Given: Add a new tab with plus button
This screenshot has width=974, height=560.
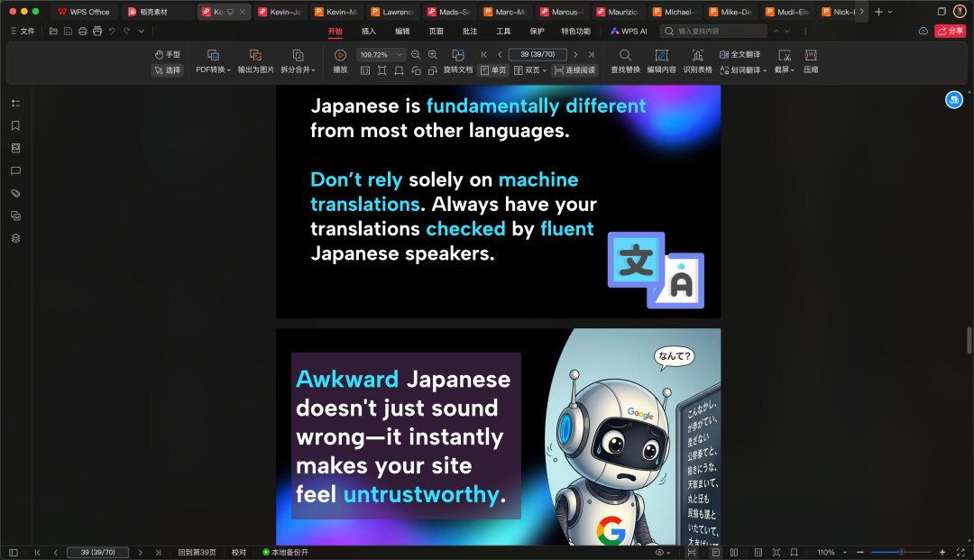Looking at the screenshot, I should click(x=878, y=12).
